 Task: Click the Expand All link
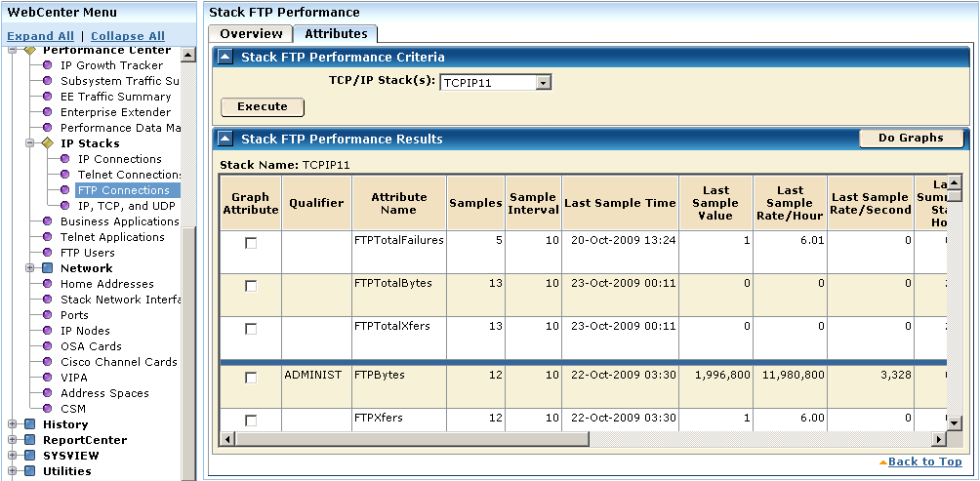coord(41,36)
